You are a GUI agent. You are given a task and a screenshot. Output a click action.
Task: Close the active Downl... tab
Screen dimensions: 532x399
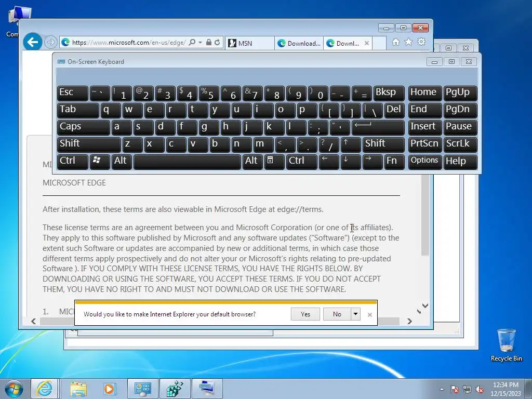tap(367, 43)
